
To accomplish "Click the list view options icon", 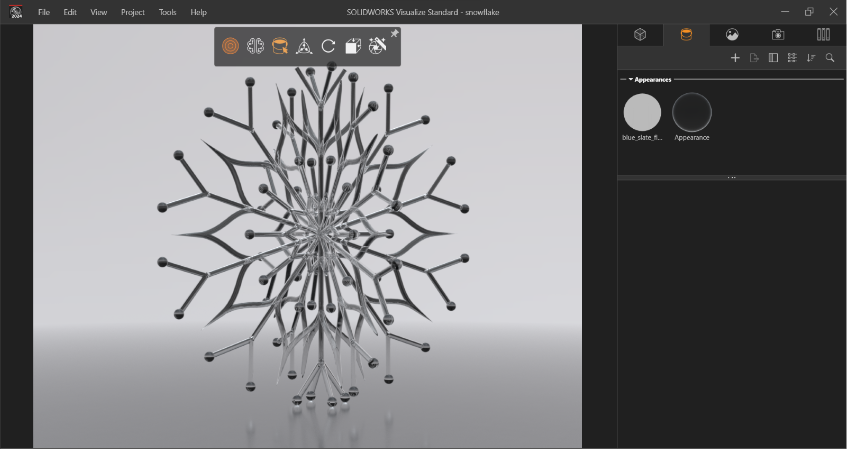I will pyautogui.click(x=792, y=58).
